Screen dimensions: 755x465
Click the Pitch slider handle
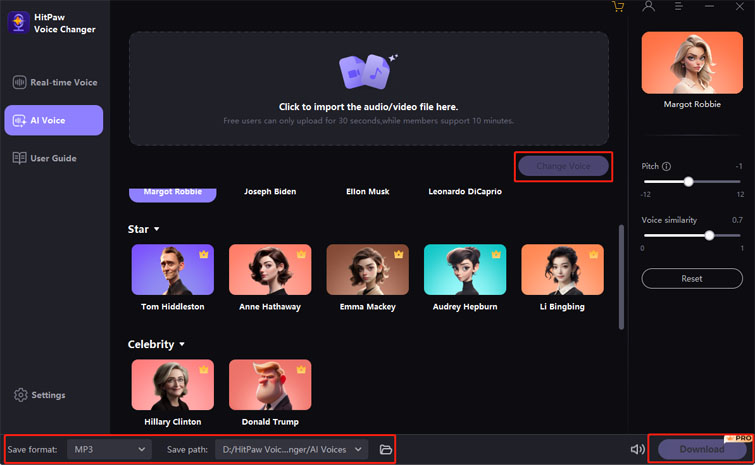coord(689,181)
